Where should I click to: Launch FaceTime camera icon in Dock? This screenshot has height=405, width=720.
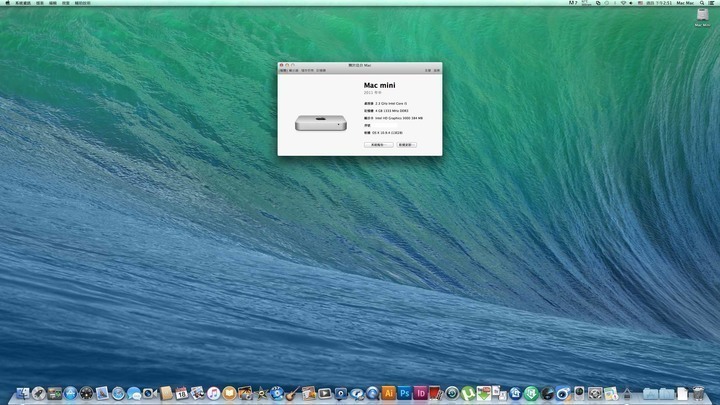coord(150,393)
